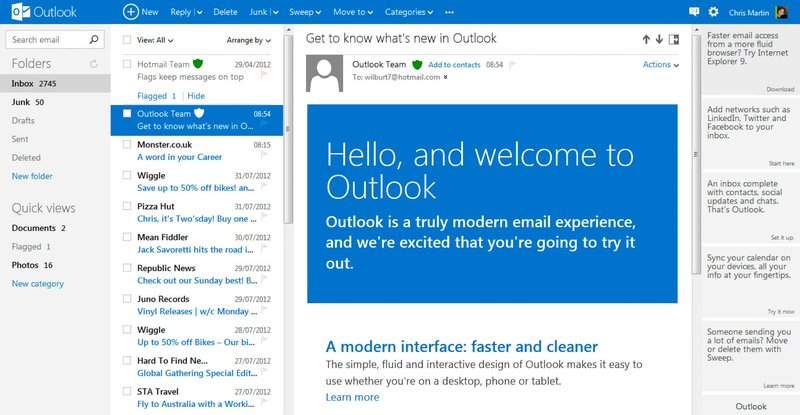Click Hide next to Flagged
Image resolution: width=800 pixels, height=415 pixels.
[x=196, y=95]
